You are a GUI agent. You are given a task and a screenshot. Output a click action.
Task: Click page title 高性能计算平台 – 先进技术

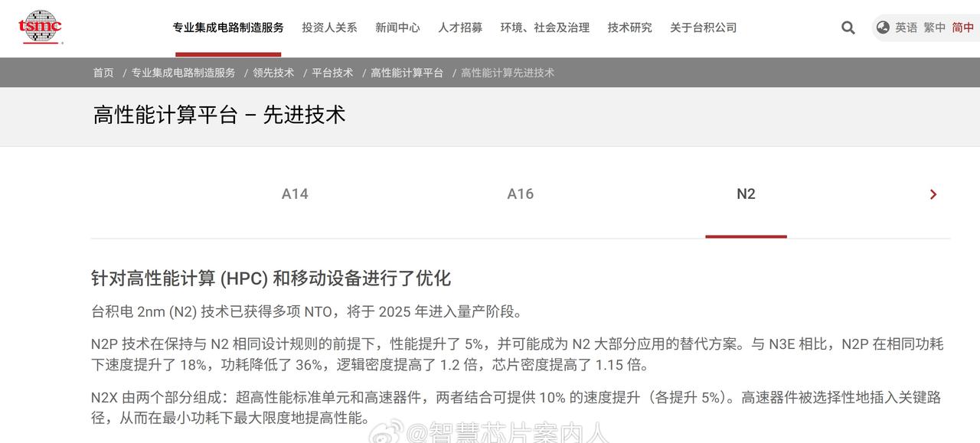tap(220, 115)
